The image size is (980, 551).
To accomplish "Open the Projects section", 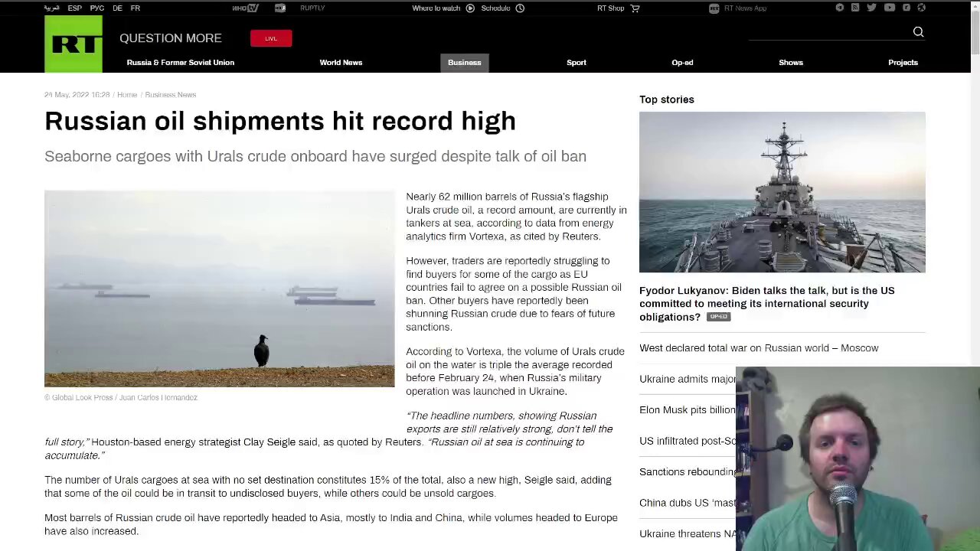I will point(903,63).
